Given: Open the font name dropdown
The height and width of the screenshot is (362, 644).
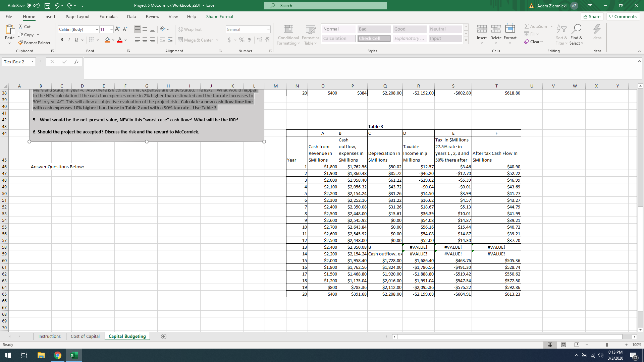Looking at the screenshot, I should coord(97,29).
